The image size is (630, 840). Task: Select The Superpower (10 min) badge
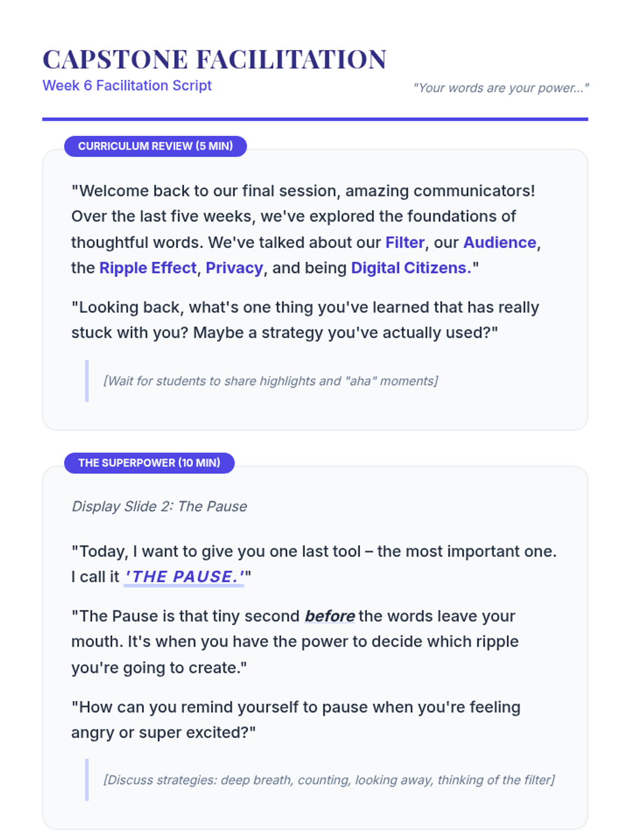click(149, 463)
